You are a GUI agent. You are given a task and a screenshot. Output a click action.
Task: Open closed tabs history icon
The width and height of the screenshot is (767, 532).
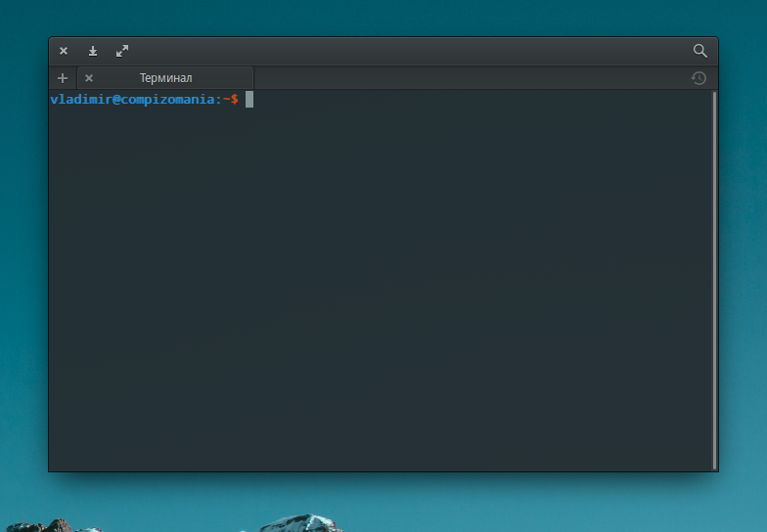point(699,78)
